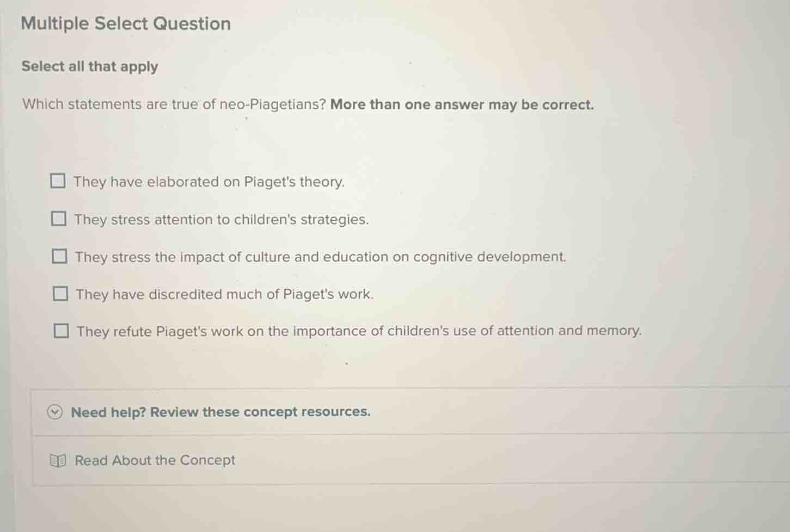Click the open book icon

click(57, 460)
